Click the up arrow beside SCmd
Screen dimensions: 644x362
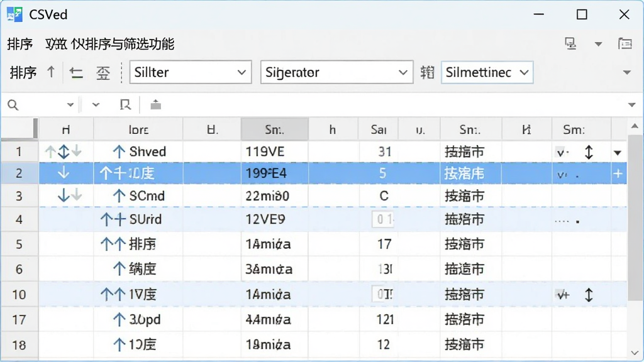tap(119, 196)
